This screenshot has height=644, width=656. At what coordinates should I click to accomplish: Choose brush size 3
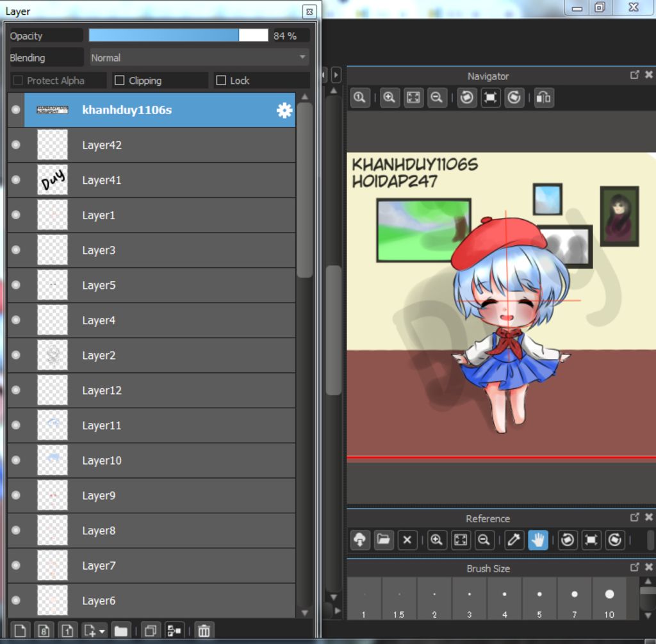pyautogui.click(x=470, y=599)
